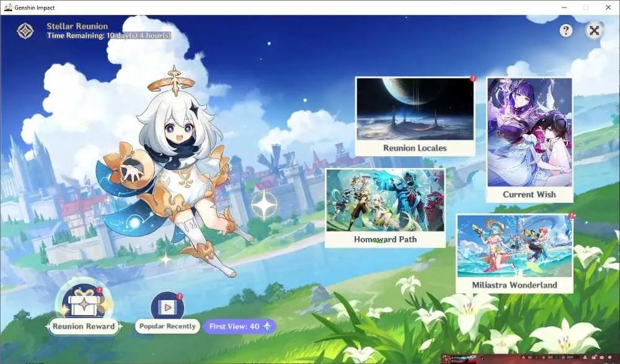
Task: Click the First View: 40 purple badge
Action: [239, 326]
